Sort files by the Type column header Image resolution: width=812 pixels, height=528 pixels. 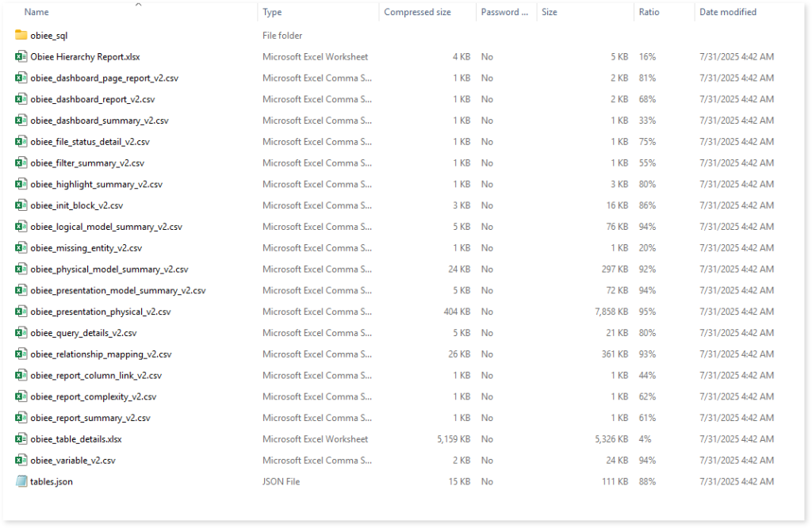click(x=272, y=12)
